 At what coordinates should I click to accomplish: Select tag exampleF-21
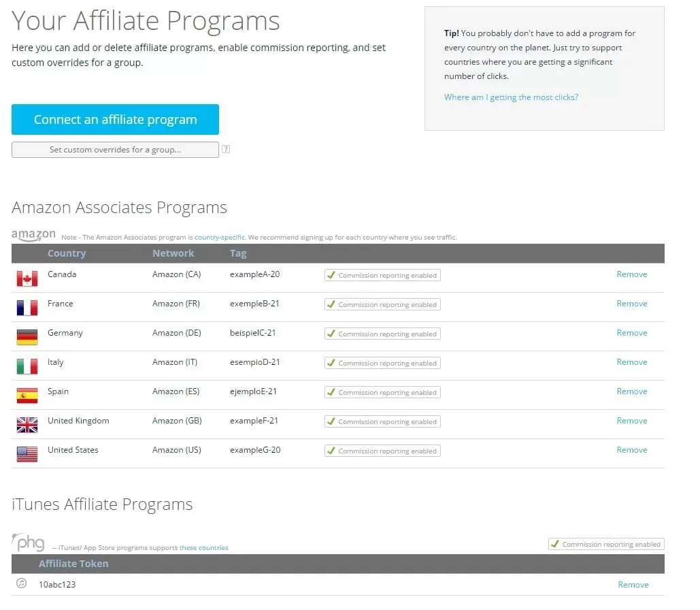pos(254,421)
